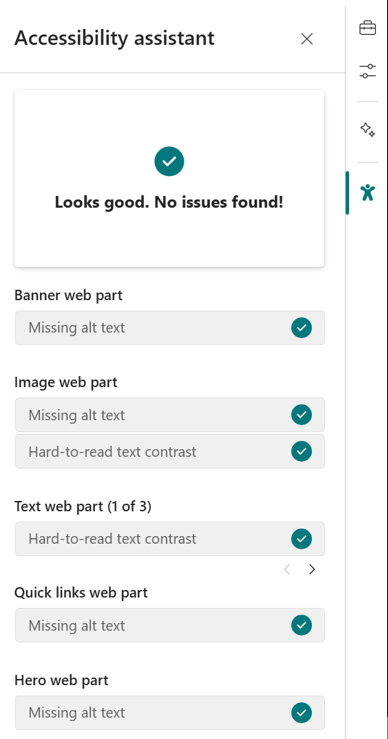This screenshot has height=739, width=388.
Task: Open Text web part Hard-to-read text contrast
Action: (170, 539)
